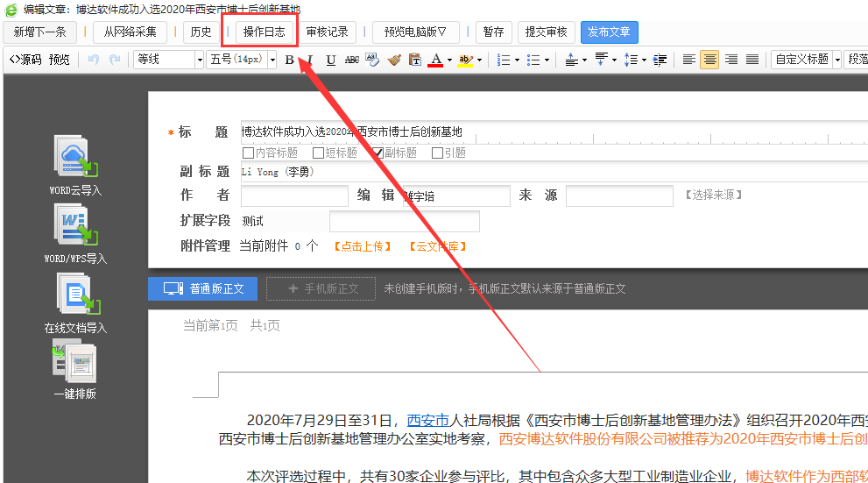Open font color dropdown arrow
Image resolution: width=868 pixels, height=483 pixels.
(x=449, y=60)
